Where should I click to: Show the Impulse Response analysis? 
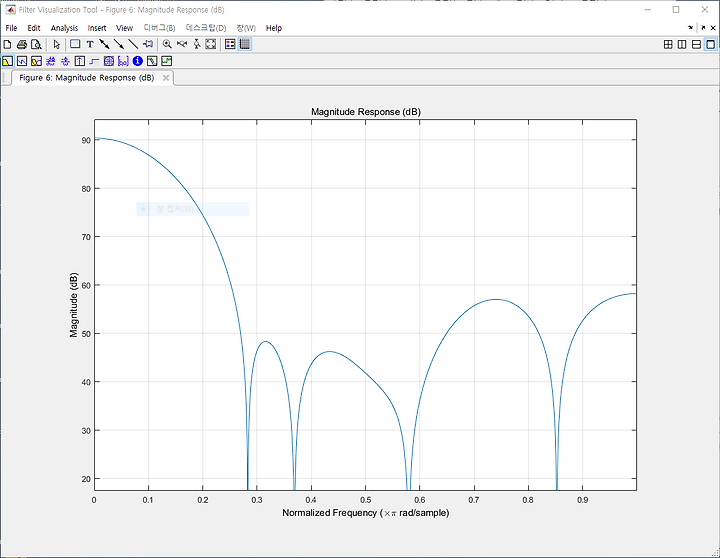79,61
